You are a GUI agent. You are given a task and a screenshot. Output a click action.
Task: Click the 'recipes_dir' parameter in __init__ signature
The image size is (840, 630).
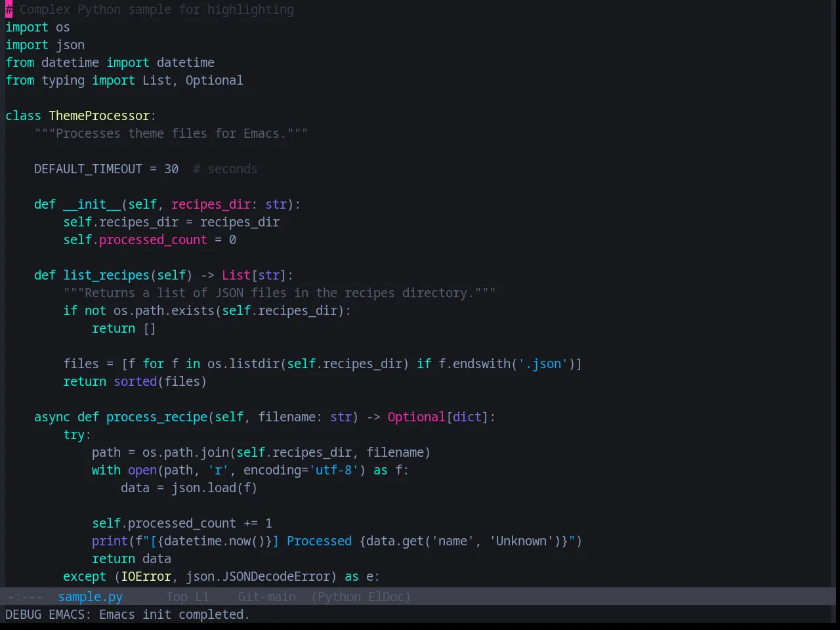point(211,204)
